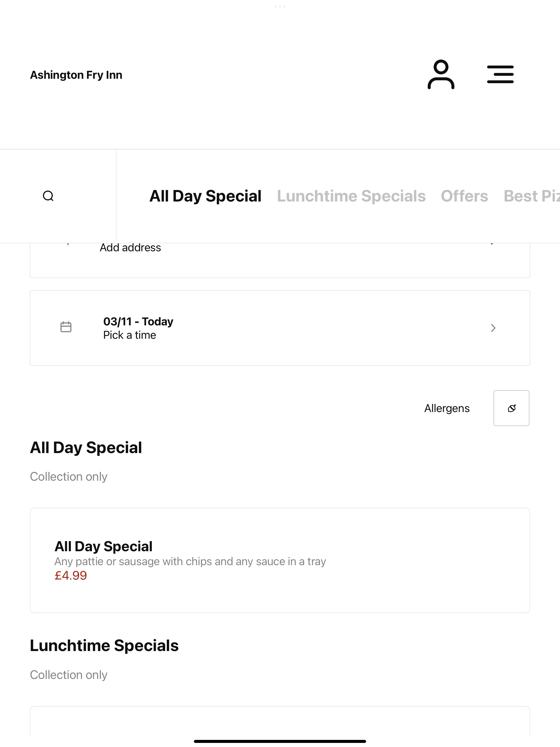Expand the Add address row chevron
Image resolution: width=560 pixels, height=747 pixels.
493,243
